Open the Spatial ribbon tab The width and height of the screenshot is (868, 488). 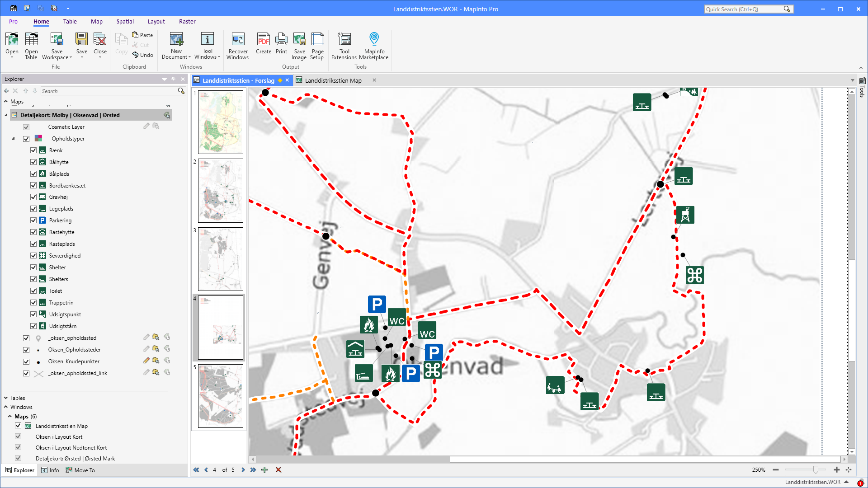[x=125, y=21]
